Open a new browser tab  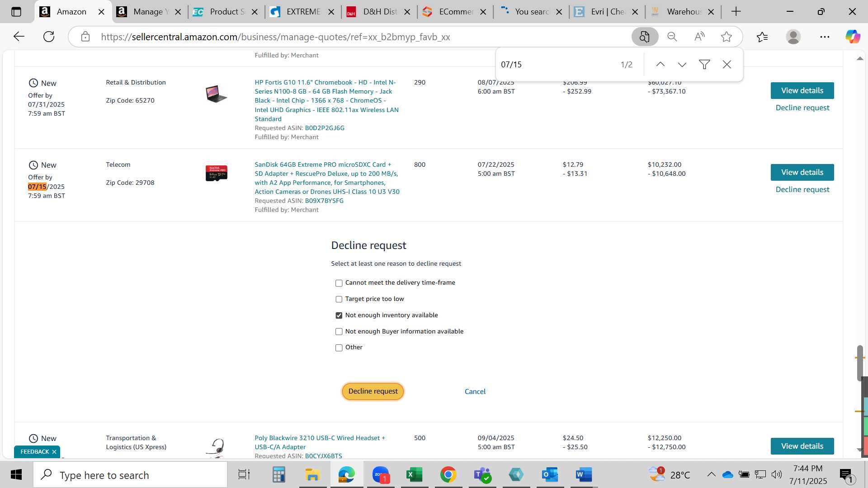tap(736, 12)
